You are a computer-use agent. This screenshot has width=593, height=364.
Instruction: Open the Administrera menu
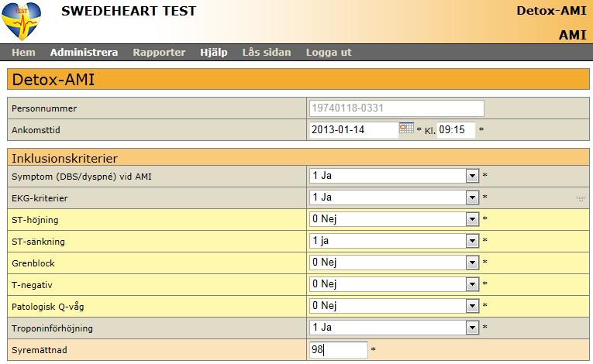84,52
